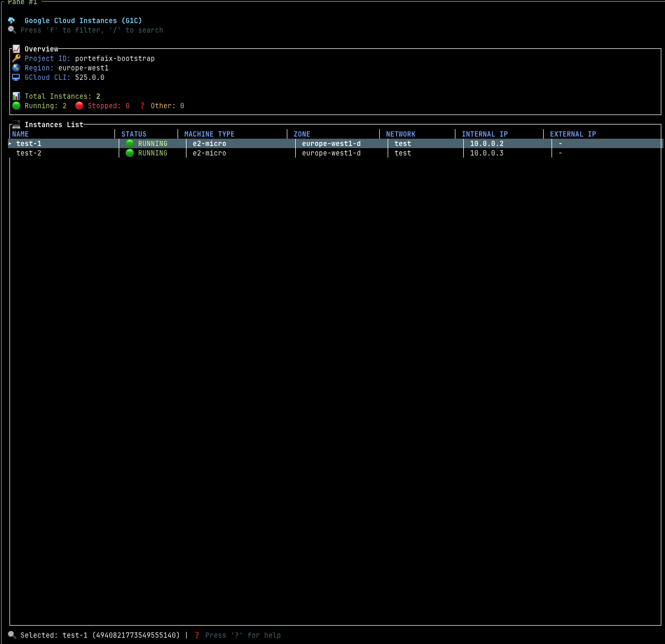Toggle the green RUNNING indicator for test-1
Screen dimensions: 665x644
[x=130, y=143]
